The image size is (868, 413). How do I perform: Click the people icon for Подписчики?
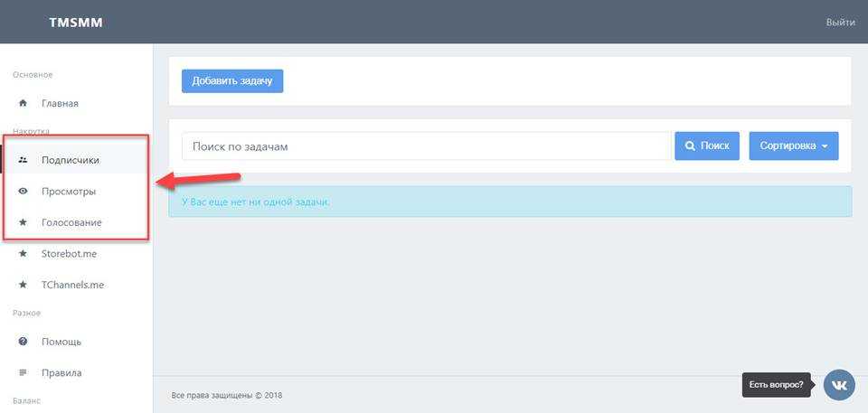pos(23,160)
